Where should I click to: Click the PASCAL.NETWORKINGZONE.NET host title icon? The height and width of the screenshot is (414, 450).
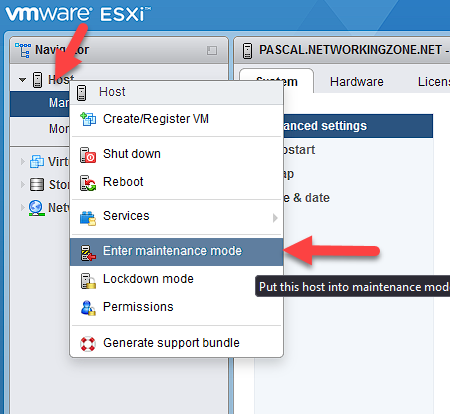point(247,51)
